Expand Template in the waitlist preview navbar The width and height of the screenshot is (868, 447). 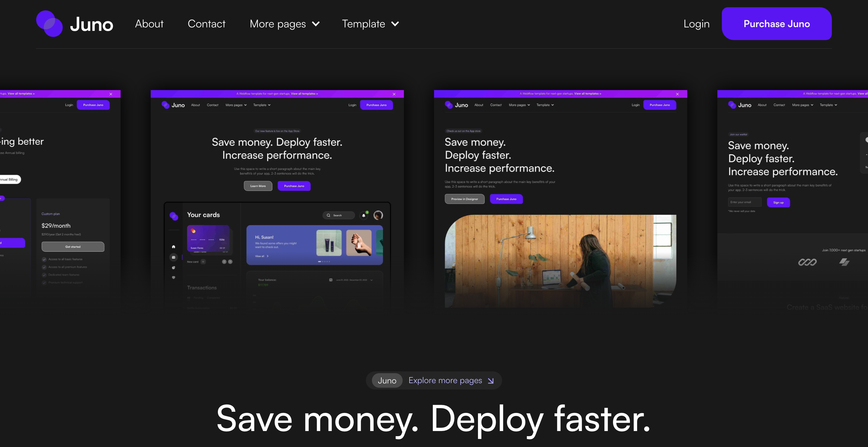pos(829,105)
